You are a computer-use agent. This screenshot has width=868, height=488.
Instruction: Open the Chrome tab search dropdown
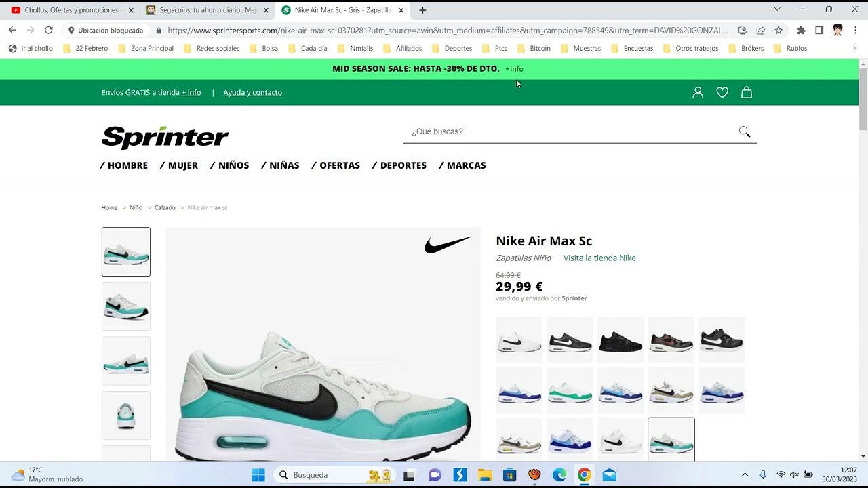pyautogui.click(x=777, y=9)
